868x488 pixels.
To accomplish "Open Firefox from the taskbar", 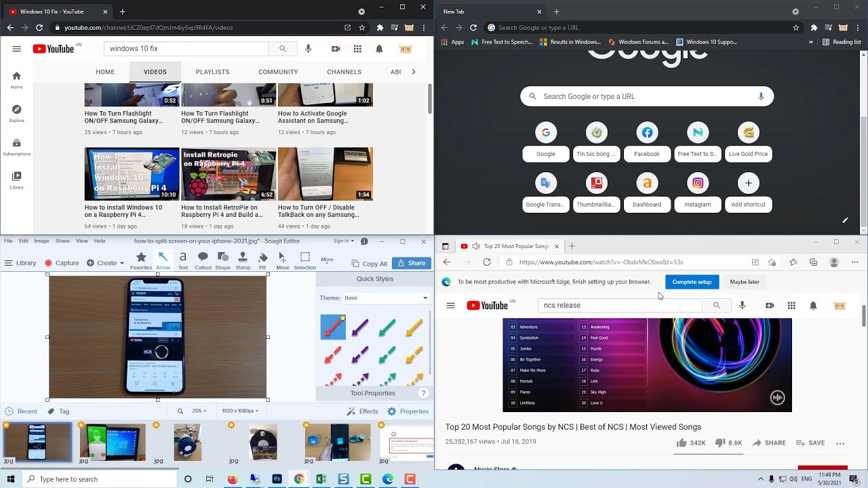I will 233,479.
